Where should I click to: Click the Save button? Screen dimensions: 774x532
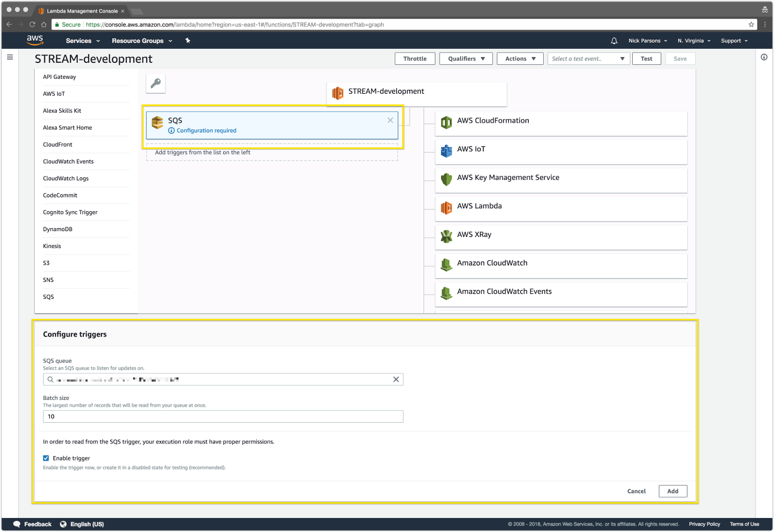tap(680, 59)
